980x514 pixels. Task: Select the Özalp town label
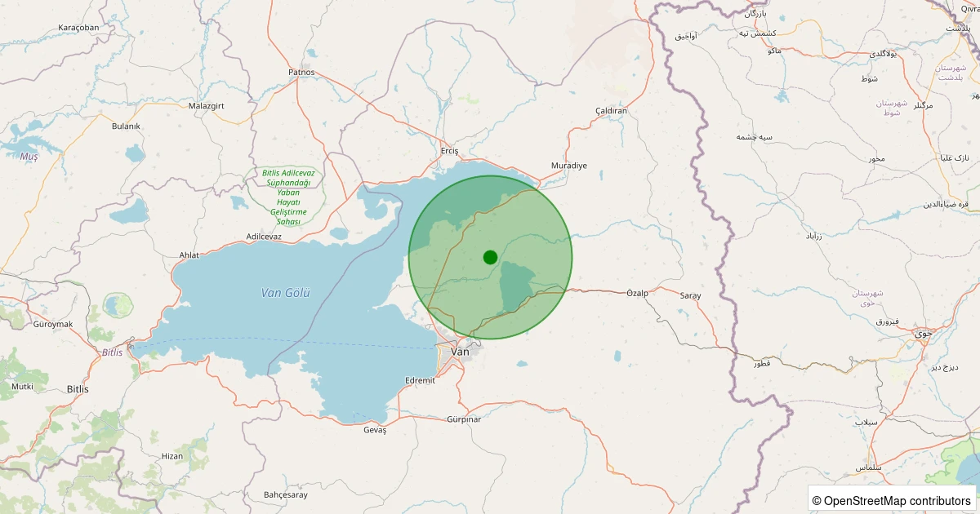click(637, 293)
